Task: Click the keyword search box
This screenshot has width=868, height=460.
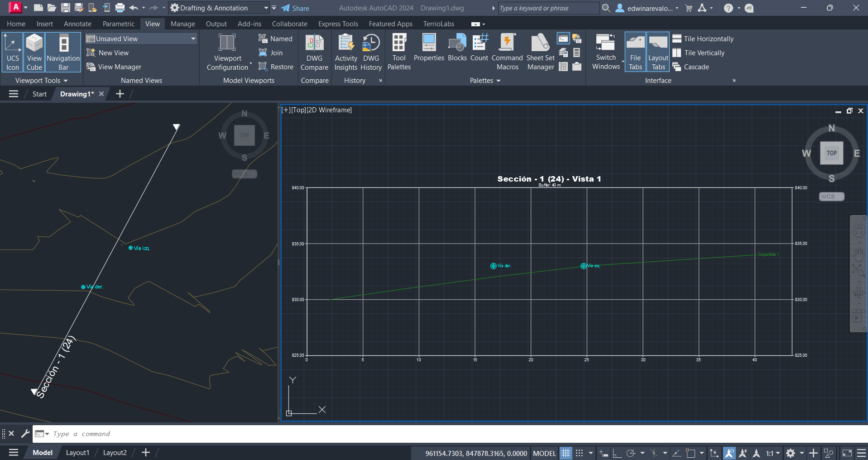Action: pyautogui.click(x=548, y=8)
